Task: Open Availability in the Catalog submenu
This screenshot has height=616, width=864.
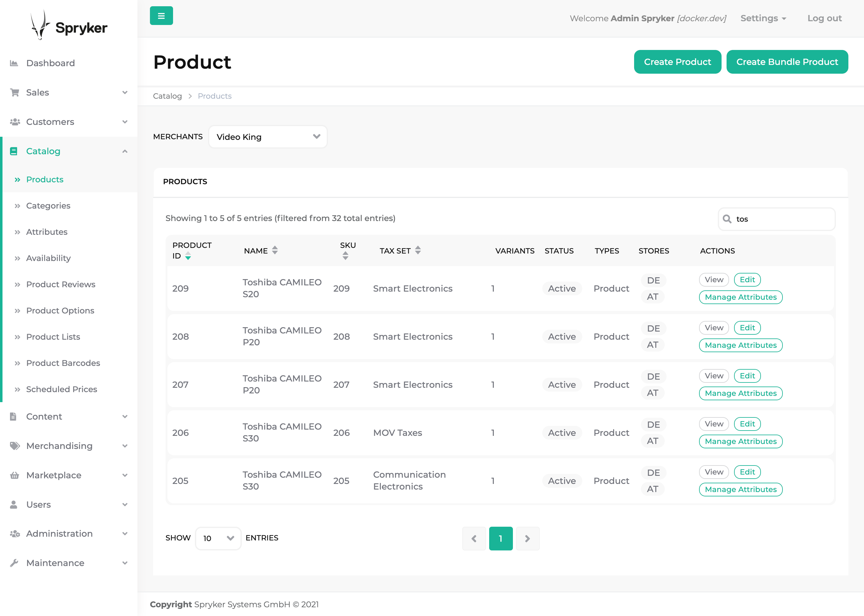Action: pos(48,258)
